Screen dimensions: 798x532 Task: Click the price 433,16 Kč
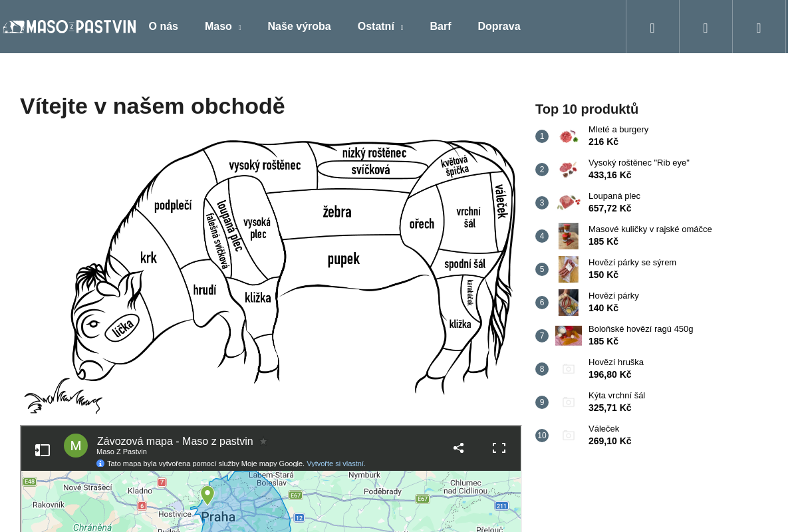point(610,175)
